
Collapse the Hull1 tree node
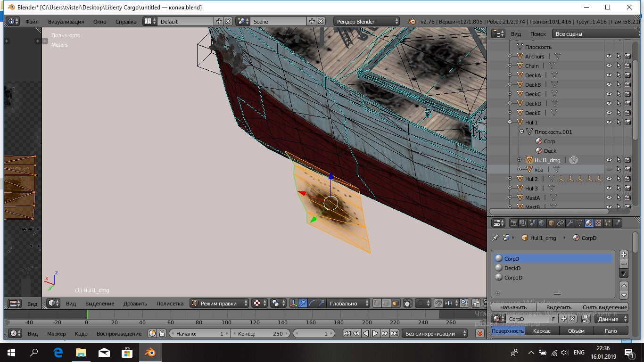tap(510, 123)
